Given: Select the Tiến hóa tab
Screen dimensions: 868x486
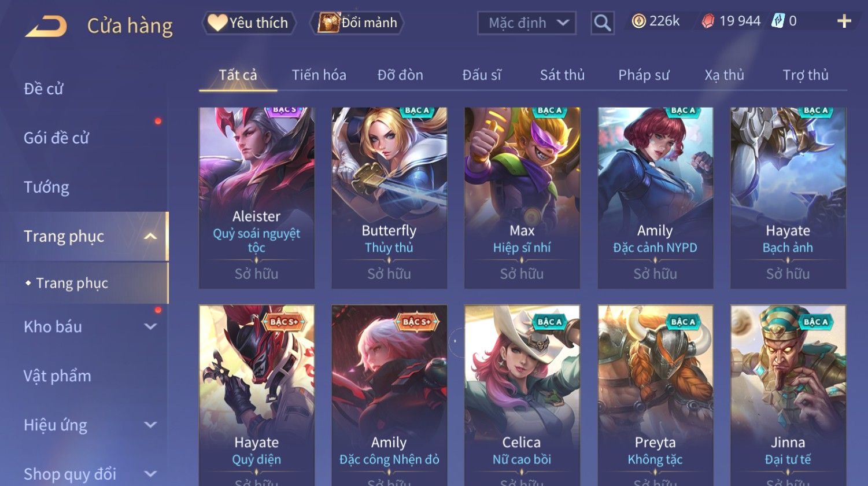Looking at the screenshot, I should click(x=319, y=75).
